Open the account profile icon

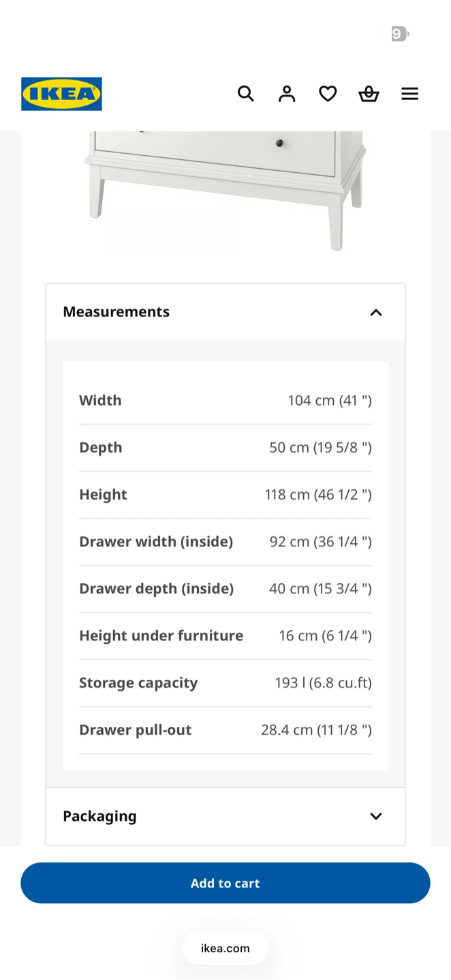click(x=287, y=94)
